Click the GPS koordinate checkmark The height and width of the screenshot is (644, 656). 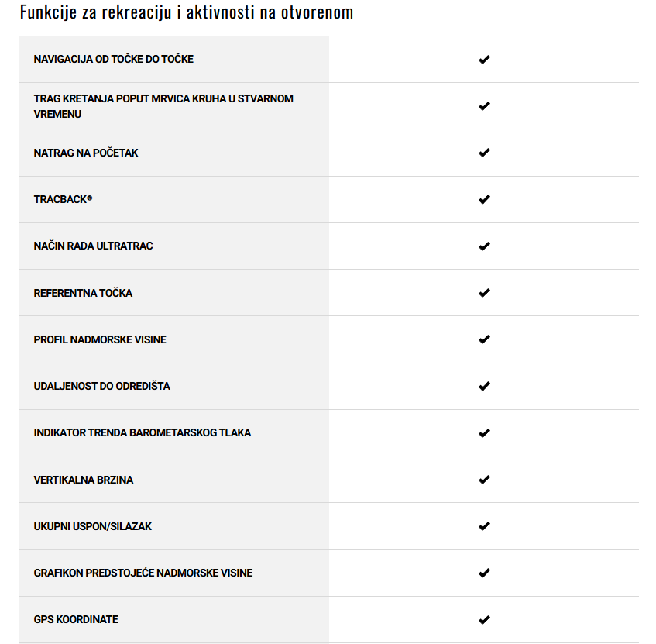pos(484,620)
